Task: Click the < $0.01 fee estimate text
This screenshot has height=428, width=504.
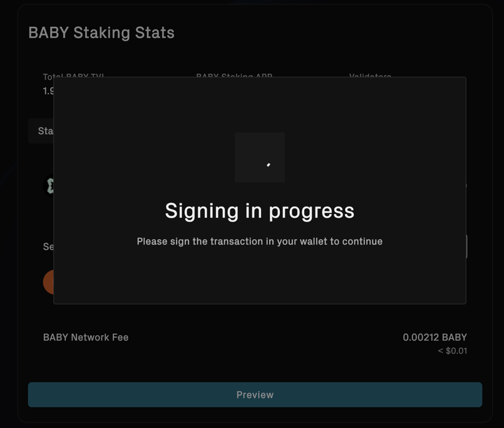Action: pyautogui.click(x=452, y=350)
